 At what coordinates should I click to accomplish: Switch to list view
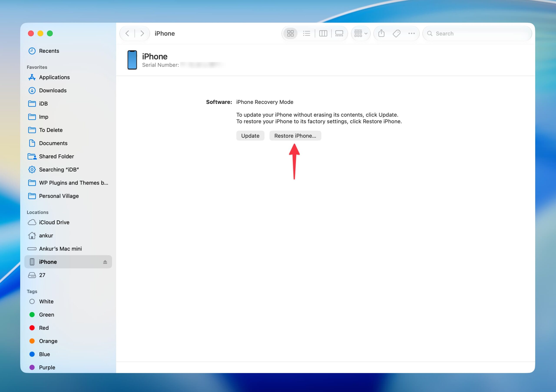(x=307, y=33)
